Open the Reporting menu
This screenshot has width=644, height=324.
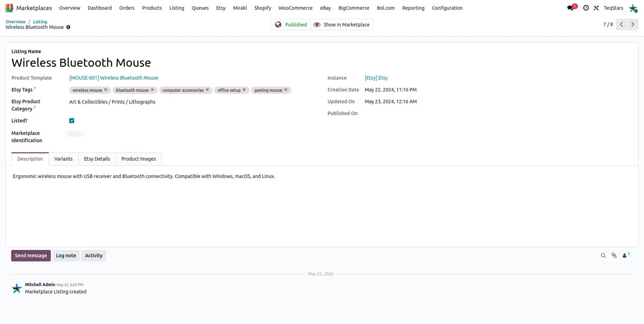pos(413,8)
